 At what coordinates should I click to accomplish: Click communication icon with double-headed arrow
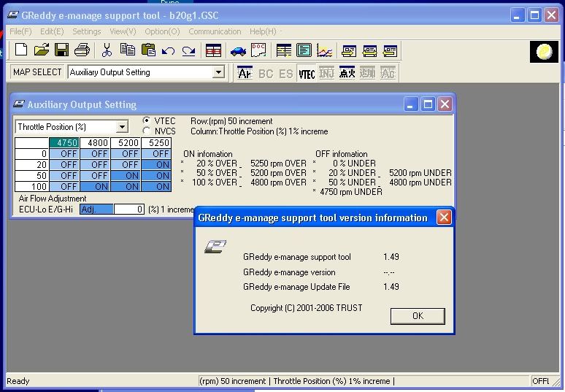pyautogui.click(x=369, y=50)
